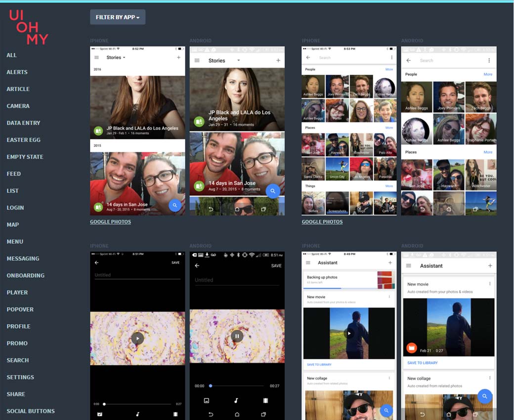Screen dimensions: 514x420
Task: Click back arrow in iPhone search screenshot
Action: pos(308,58)
